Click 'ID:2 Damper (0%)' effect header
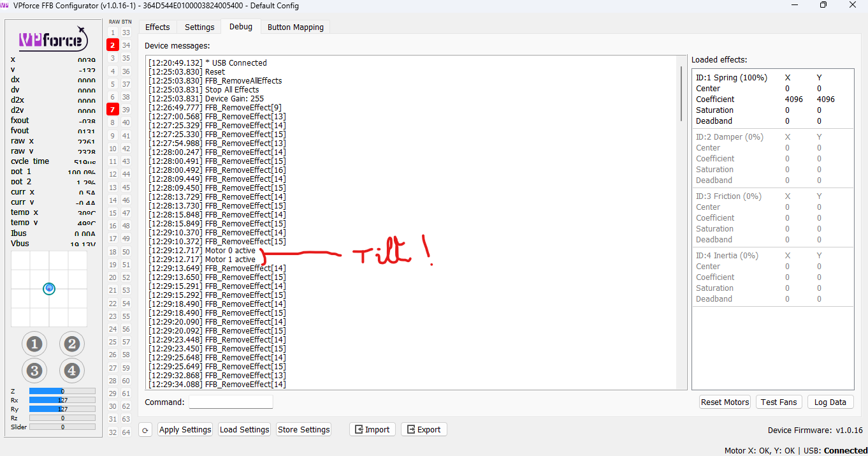Viewport: 868px width, 456px height. (x=730, y=136)
